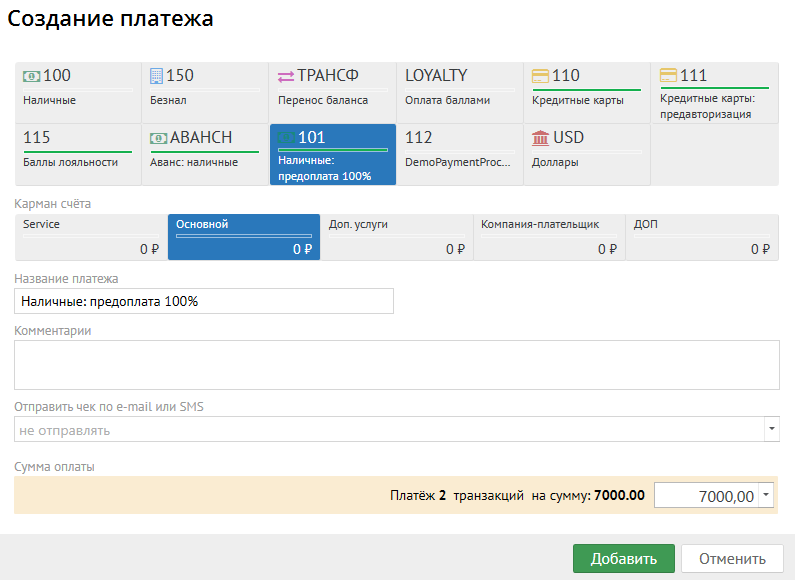The image size is (795, 580).
Task: Choose the Компания-плательщик pocket
Action: pos(549,237)
